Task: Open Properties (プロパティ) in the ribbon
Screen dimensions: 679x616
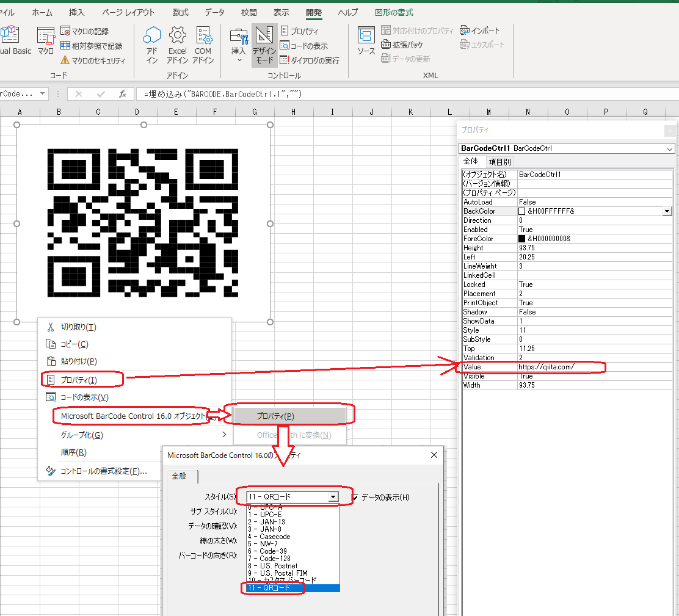Action: coord(300,31)
